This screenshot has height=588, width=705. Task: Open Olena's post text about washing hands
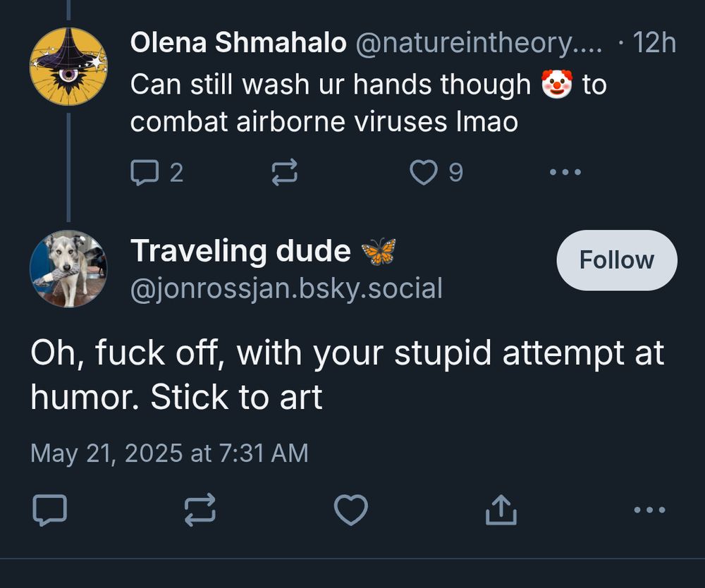tap(324, 104)
